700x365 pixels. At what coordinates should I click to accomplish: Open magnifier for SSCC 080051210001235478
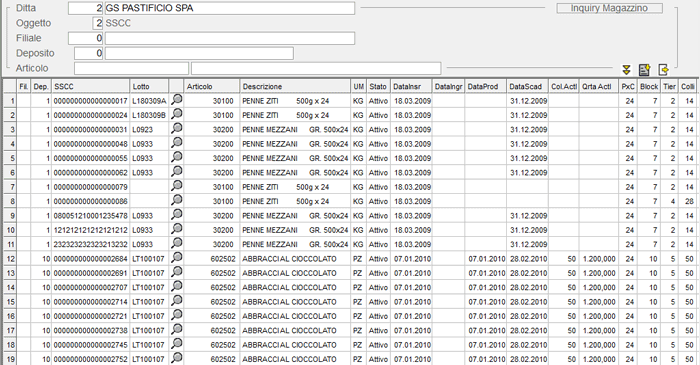(x=177, y=215)
